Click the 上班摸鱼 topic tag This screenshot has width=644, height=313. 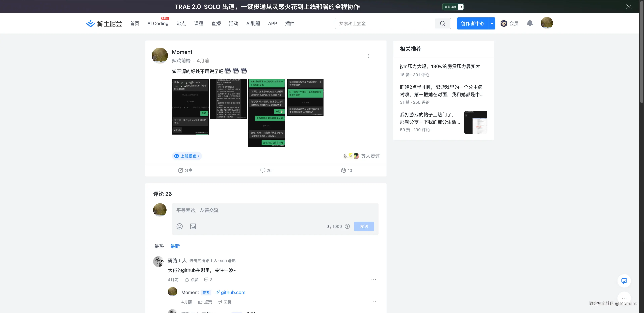click(189, 156)
